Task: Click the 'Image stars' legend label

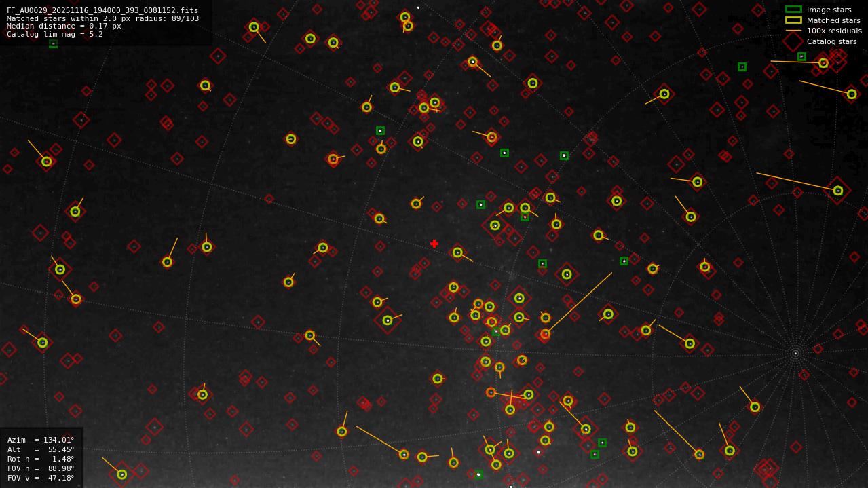Action: pos(829,10)
